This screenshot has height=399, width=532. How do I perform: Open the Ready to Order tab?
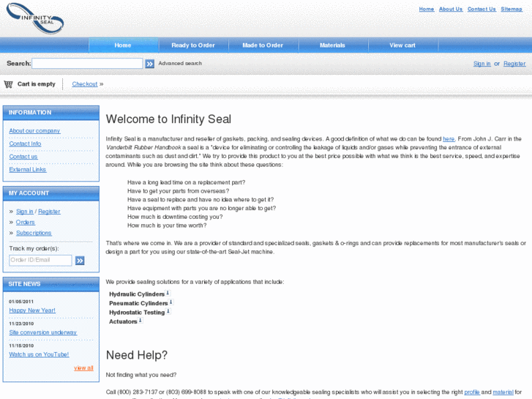coord(193,45)
